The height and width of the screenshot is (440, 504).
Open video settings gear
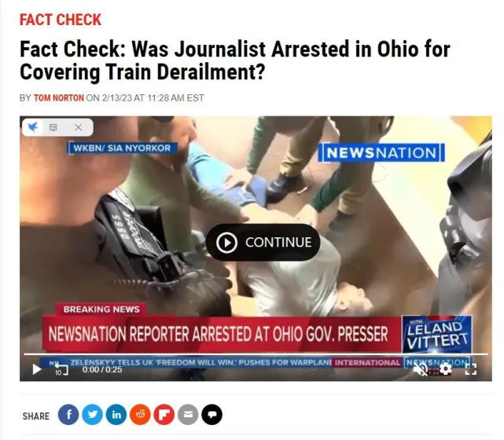tap(446, 369)
